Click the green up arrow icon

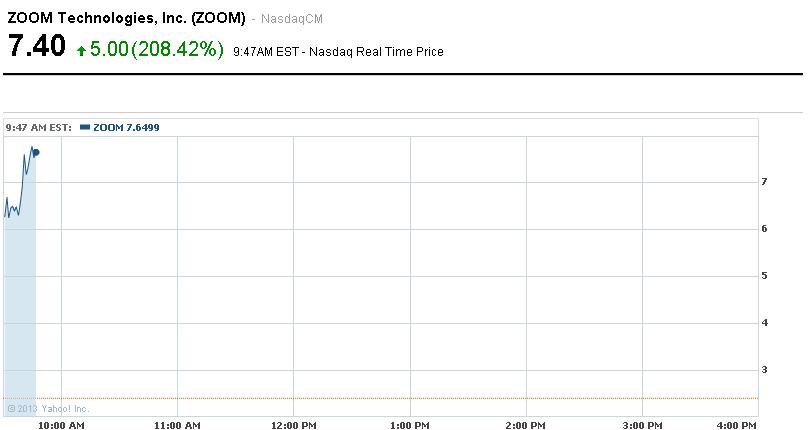click(80, 50)
